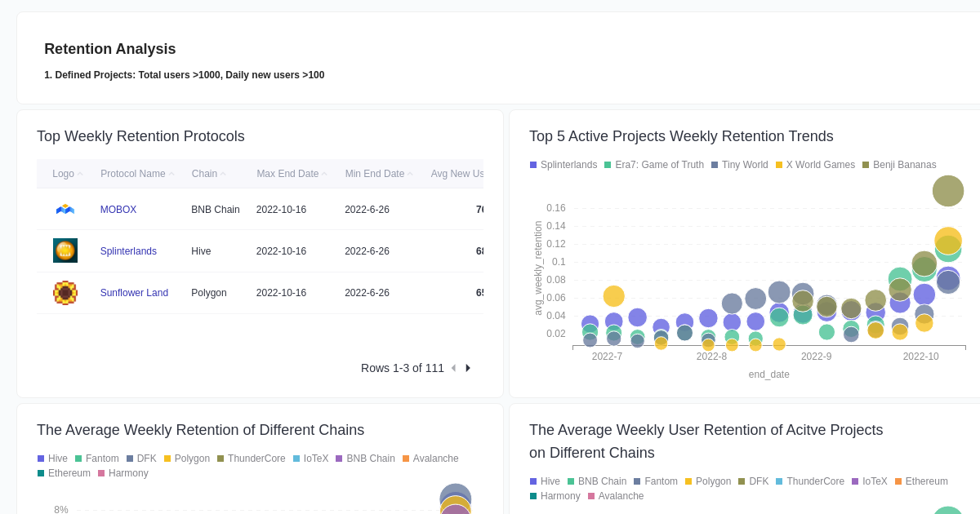The width and height of the screenshot is (980, 514).
Task: Click the Hive legend marker in chains chart
Action: [40, 459]
